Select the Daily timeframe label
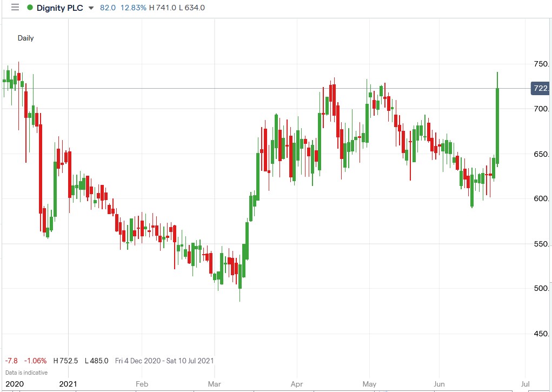Image resolution: width=552 pixels, height=392 pixels. (25, 38)
